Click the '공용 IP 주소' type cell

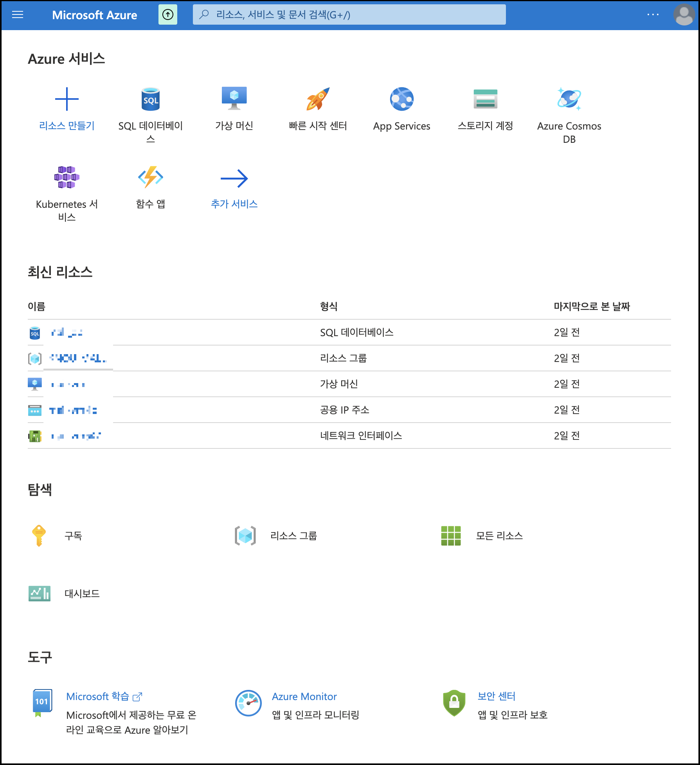[x=344, y=410]
